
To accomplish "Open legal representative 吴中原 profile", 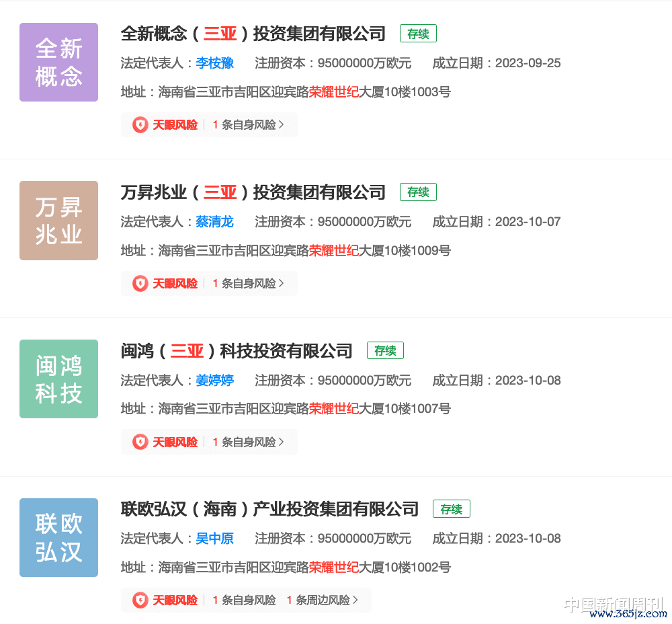I will tap(214, 539).
